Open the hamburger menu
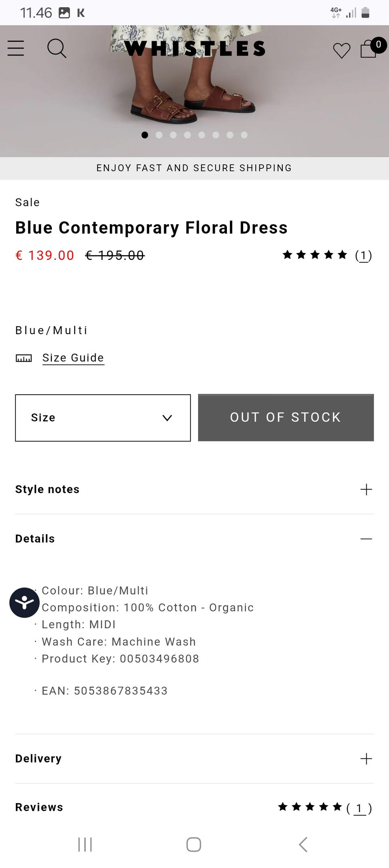This screenshot has height=868, width=389. (x=16, y=48)
